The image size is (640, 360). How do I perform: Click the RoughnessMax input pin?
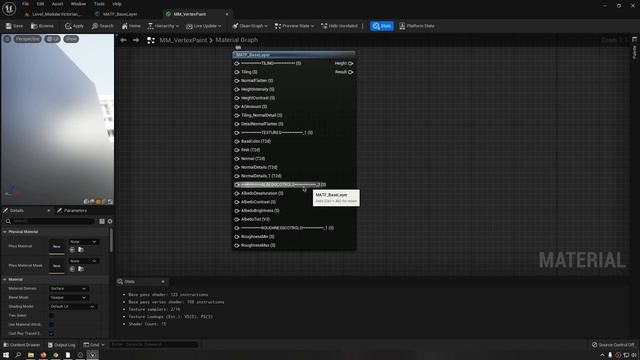tap(237, 245)
